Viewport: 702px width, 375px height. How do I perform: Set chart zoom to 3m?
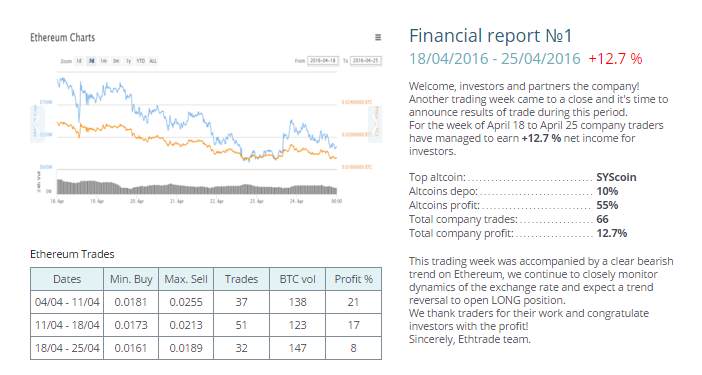[116, 61]
